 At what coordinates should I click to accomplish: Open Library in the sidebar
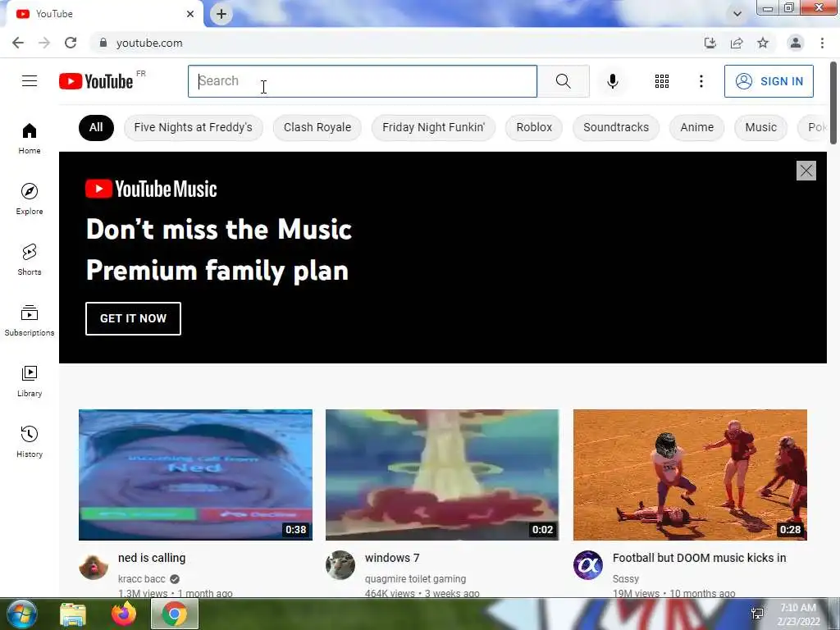click(30, 381)
